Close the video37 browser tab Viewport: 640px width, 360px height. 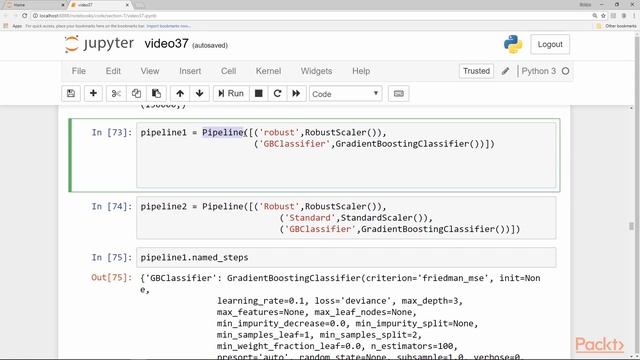click(x=127, y=5)
